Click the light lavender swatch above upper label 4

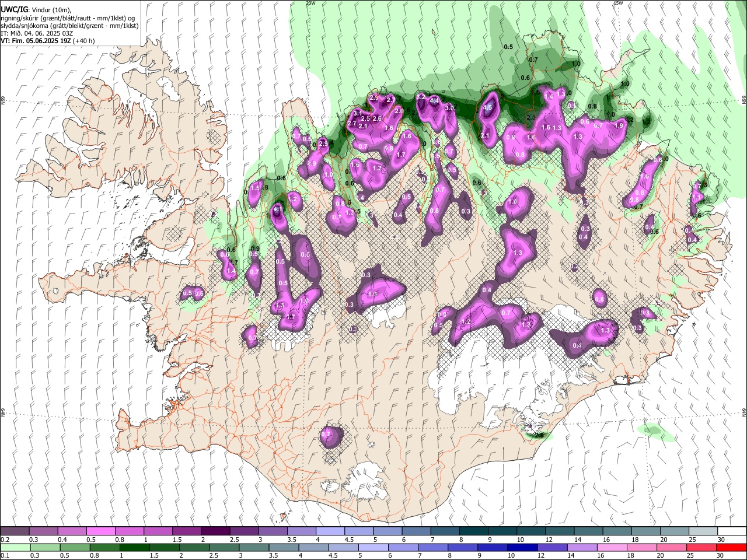[330, 531]
